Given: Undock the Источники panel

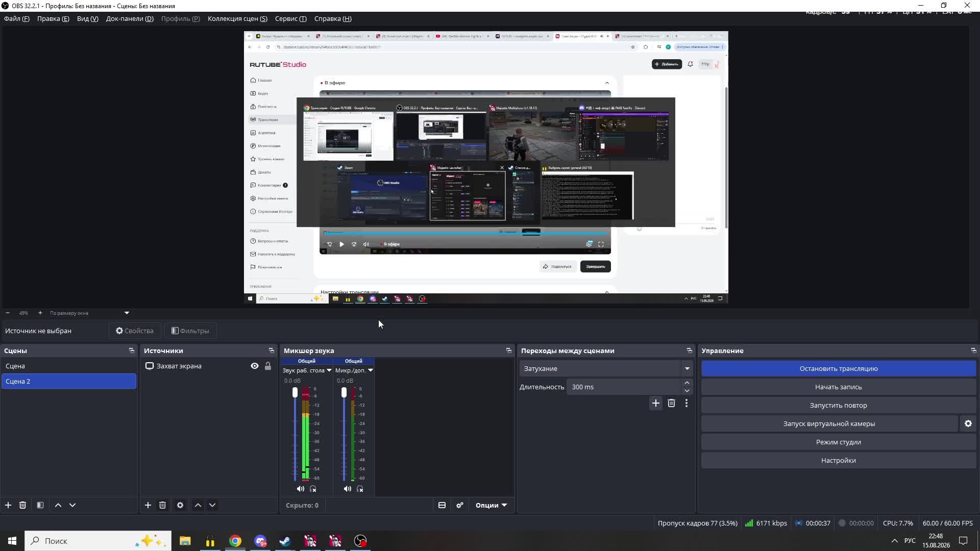Looking at the screenshot, I should 272,350.
